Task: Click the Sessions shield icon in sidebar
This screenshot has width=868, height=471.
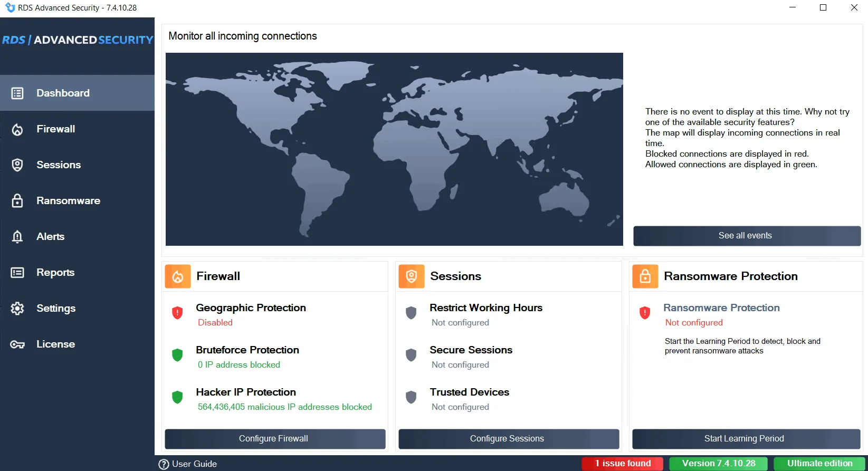Action: click(17, 165)
